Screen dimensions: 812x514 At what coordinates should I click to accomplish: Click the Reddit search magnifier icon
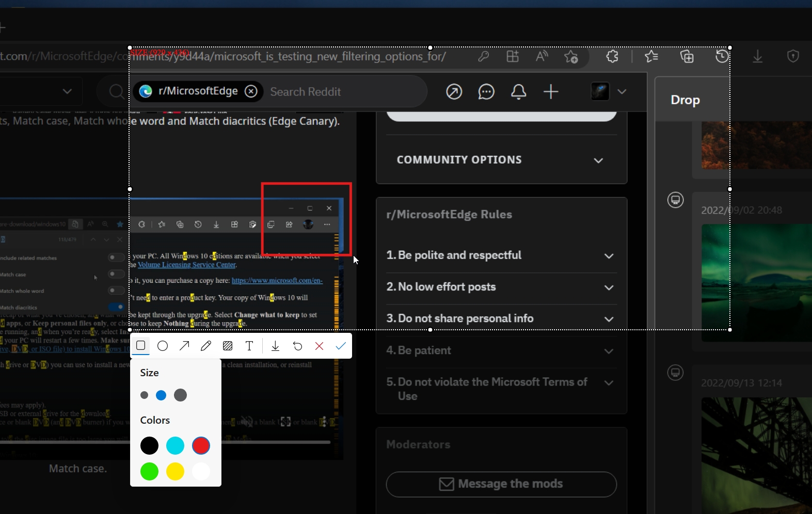click(117, 91)
